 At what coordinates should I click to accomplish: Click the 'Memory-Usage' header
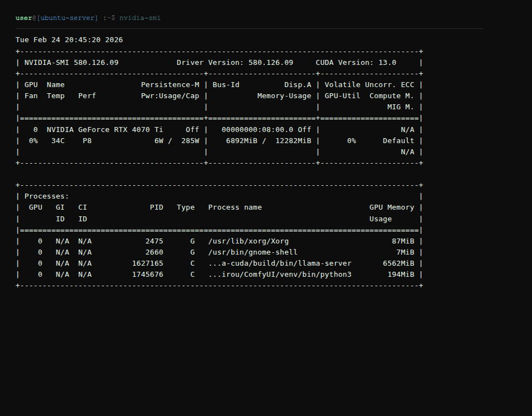tap(284, 96)
